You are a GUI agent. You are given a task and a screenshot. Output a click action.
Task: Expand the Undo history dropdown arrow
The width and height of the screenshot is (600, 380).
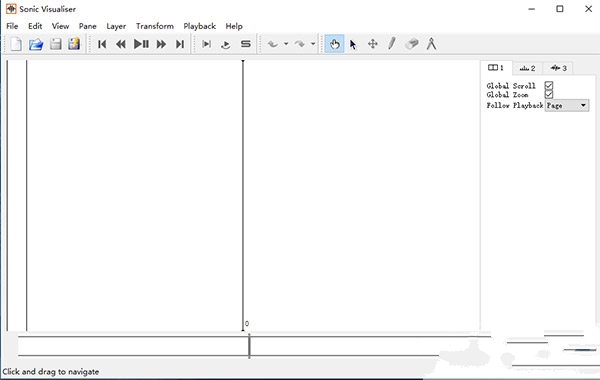[286, 44]
